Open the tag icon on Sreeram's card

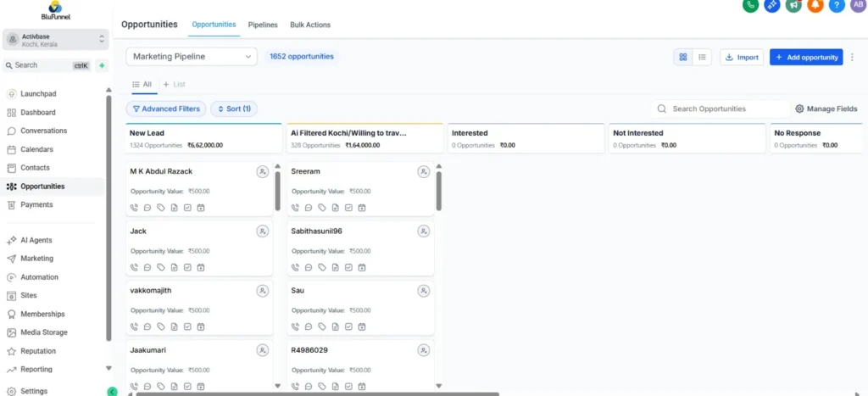tap(322, 208)
